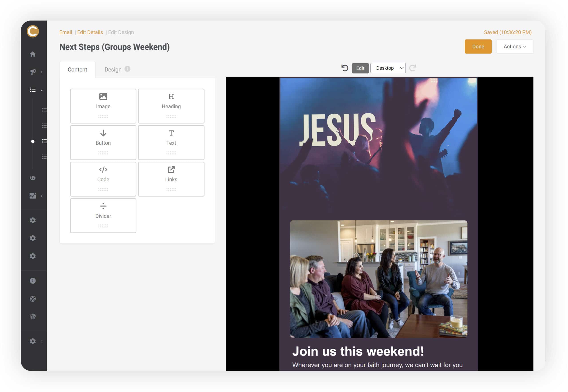Click the redo arrow next to Desktop

413,68
